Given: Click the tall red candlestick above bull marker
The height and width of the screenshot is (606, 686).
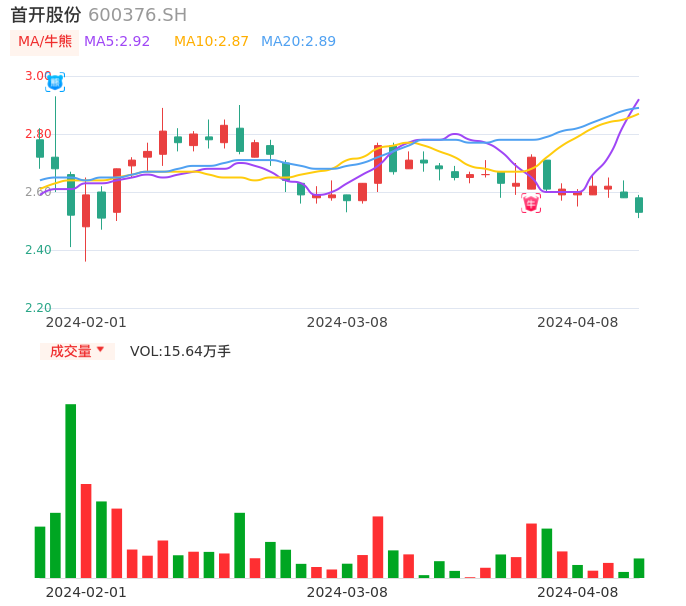Looking at the screenshot, I should point(531,173).
